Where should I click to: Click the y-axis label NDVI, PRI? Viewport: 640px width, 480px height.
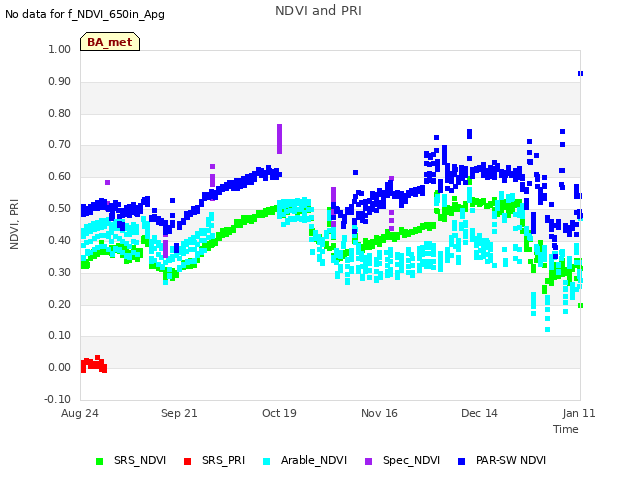click(x=14, y=224)
